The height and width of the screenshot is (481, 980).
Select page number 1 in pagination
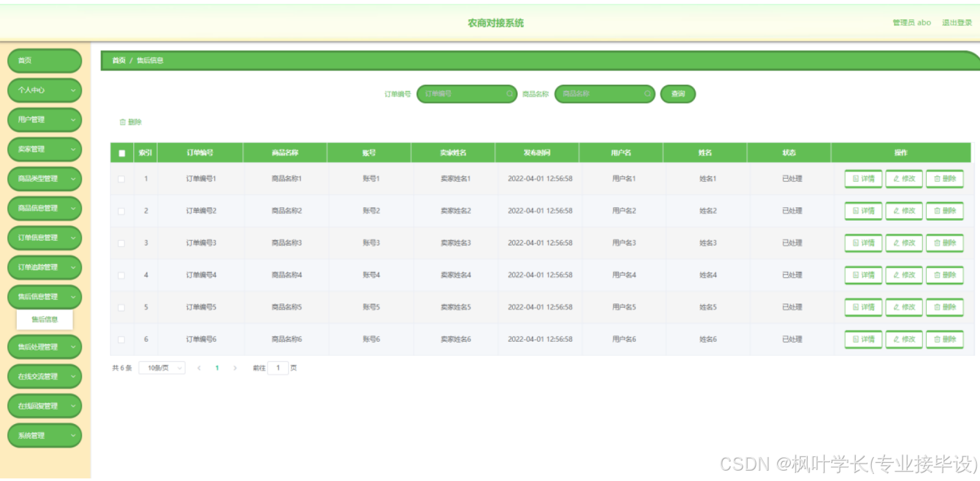(x=217, y=368)
